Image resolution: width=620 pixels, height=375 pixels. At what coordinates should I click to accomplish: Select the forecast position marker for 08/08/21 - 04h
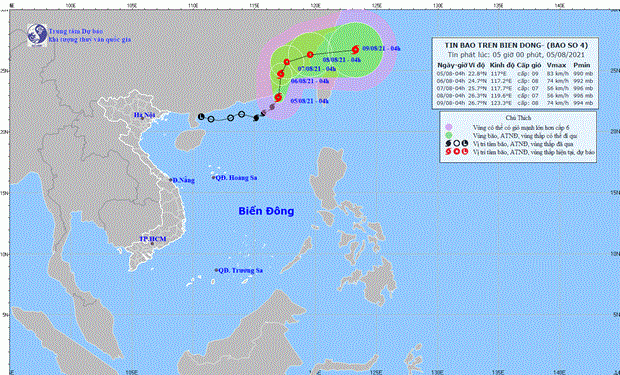point(310,55)
